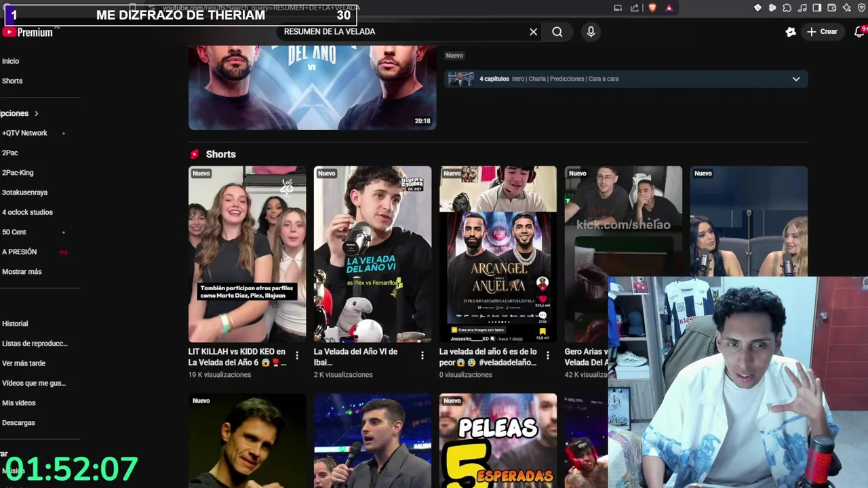Click the Crear button
Image resolution: width=868 pixels, height=488 pixels.
click(822, 32)
